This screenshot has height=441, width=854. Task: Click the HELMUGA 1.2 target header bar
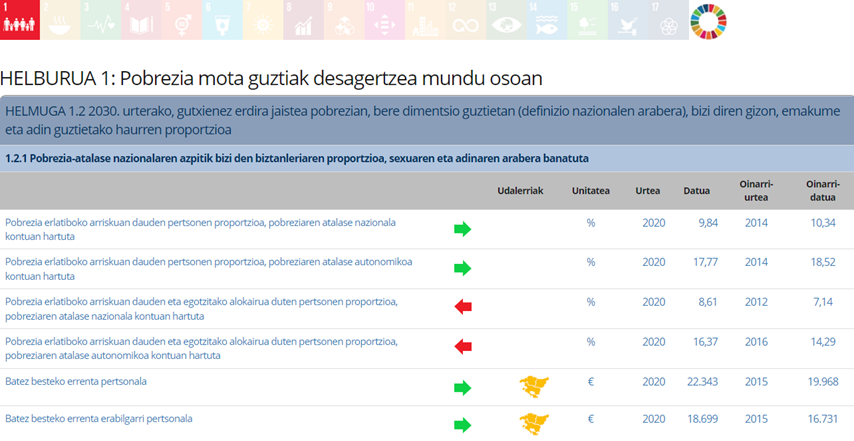(426, 120)
